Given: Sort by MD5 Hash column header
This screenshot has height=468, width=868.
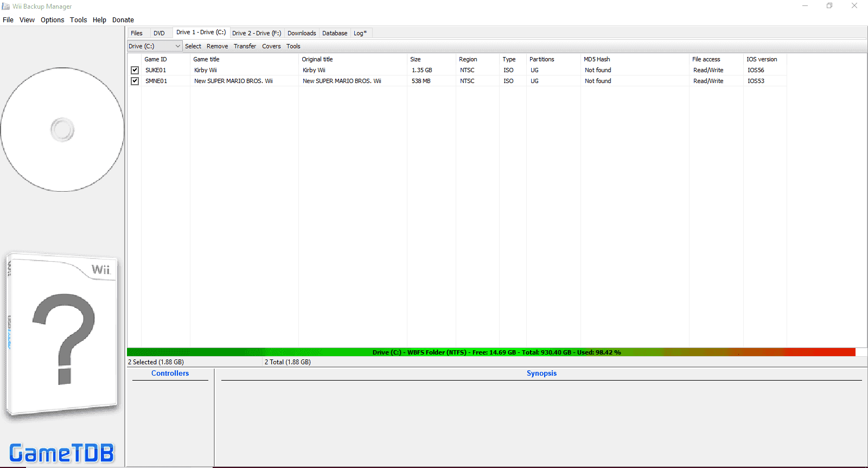Looking at the screenshot, I should coord(635,59).
